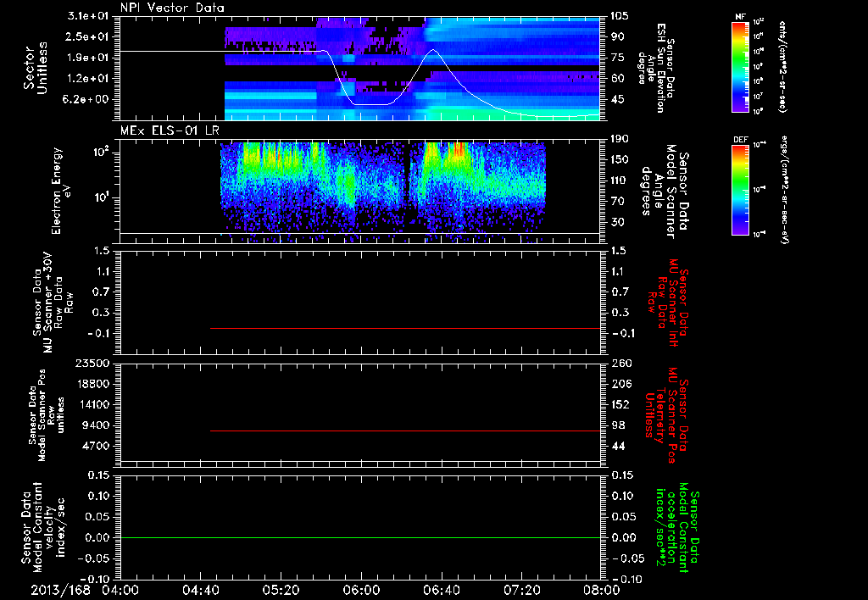Click the "06:40" time axis label
868x600 pixels.
coord(441,590)
